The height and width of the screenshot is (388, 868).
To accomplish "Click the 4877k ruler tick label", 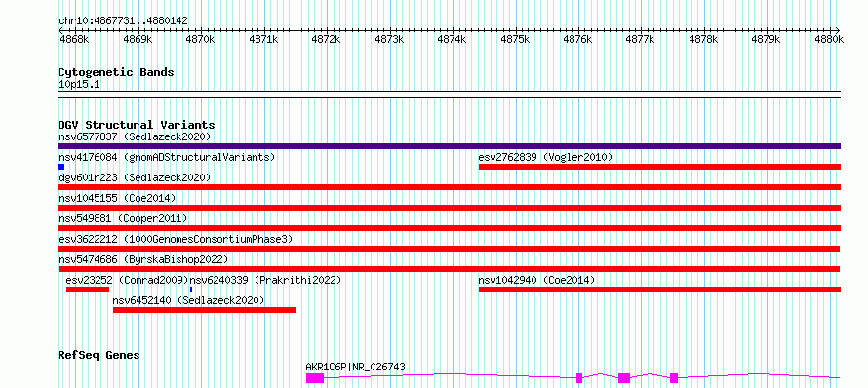I will click(641, 39).
